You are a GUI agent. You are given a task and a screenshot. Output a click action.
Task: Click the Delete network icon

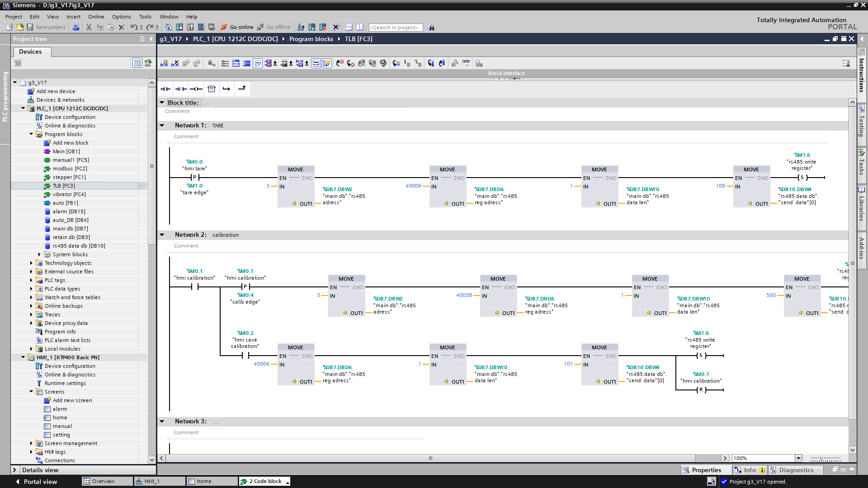pyautogui.click(x=175, y=63)
